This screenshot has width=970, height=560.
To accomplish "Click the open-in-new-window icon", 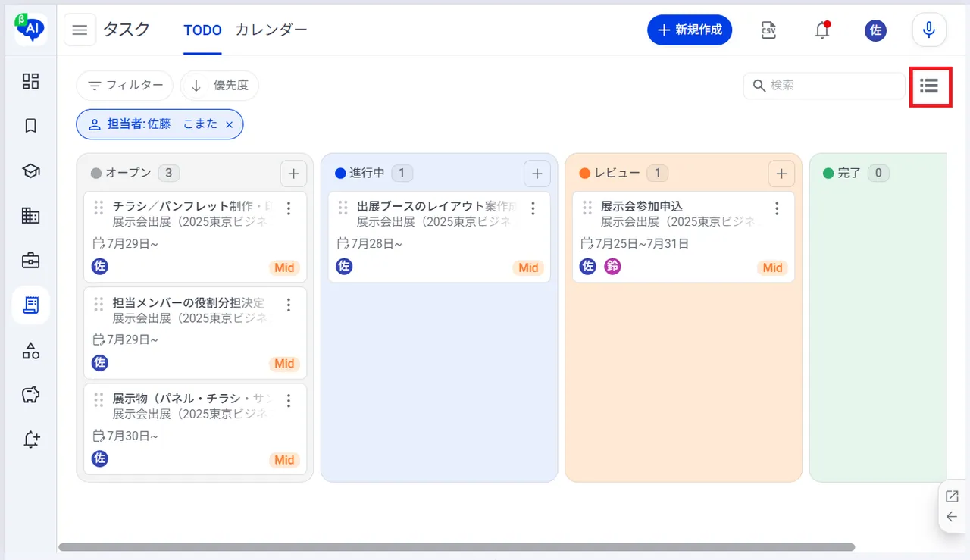I will click(x=952, y=496).
